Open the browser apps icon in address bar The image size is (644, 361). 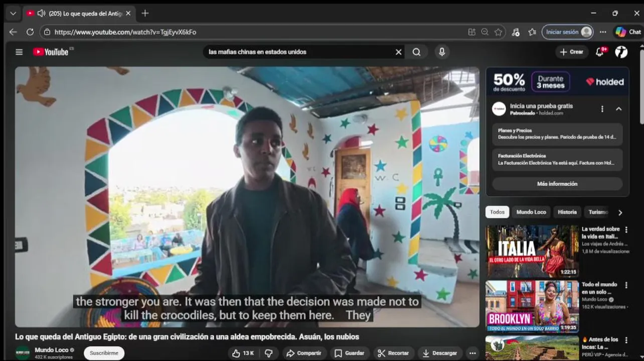(x=471, y=32)
